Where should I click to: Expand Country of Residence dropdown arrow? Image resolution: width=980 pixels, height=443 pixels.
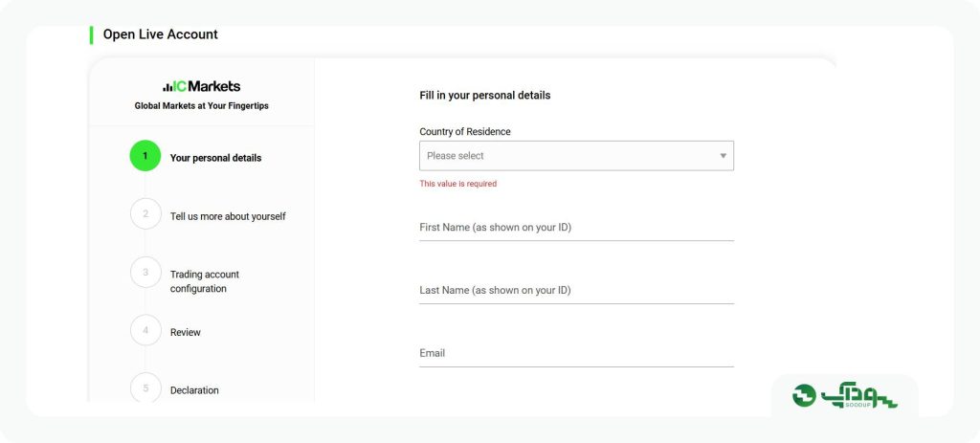(x=724, y=156)
